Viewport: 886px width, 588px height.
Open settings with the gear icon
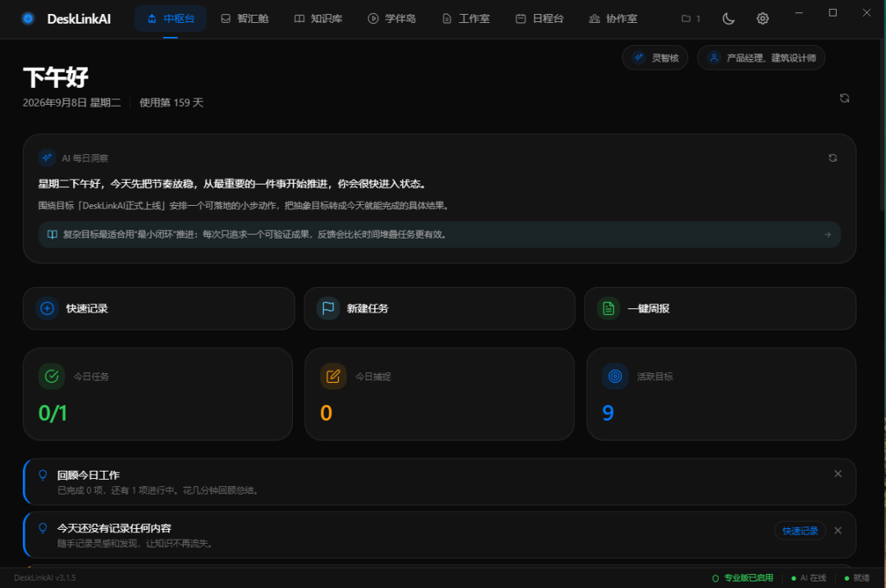(x=762, y=19)
